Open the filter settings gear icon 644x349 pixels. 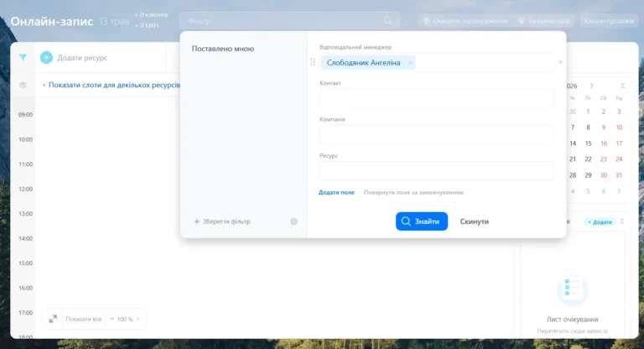point(293,221)
